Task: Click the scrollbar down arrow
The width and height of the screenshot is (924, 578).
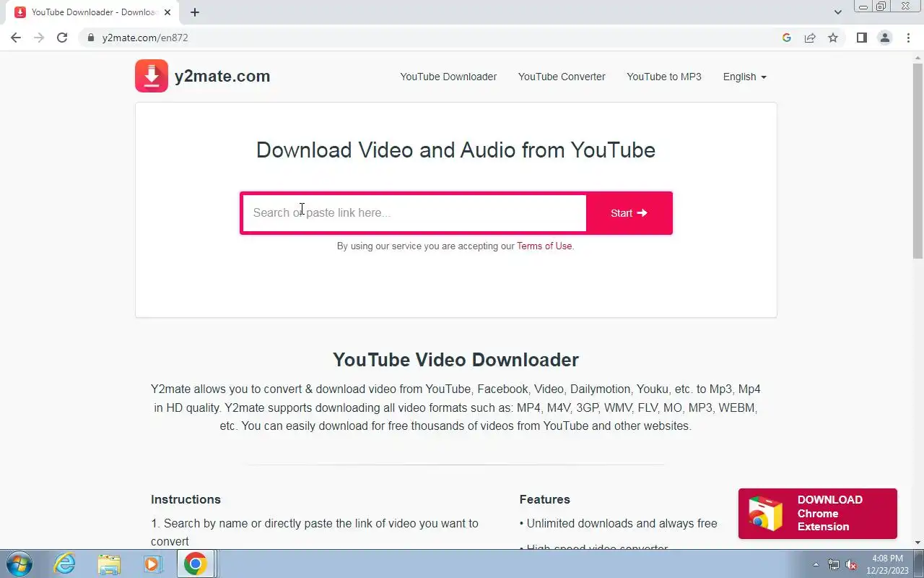Action: [x=918, y=543]
